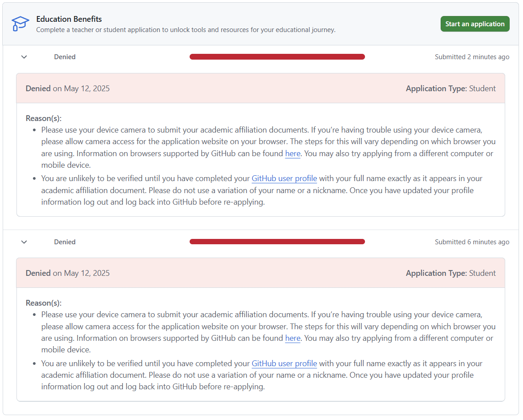Click 'Application Type: Student' in the older application
The width and height of the screenshot is (523, 420).
(450, 273)
